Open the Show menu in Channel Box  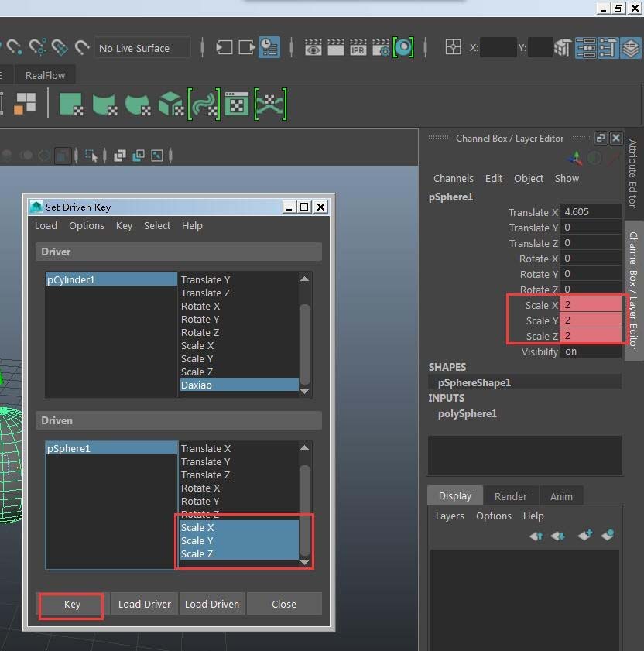pyautogui.click(x=567, y=179)
